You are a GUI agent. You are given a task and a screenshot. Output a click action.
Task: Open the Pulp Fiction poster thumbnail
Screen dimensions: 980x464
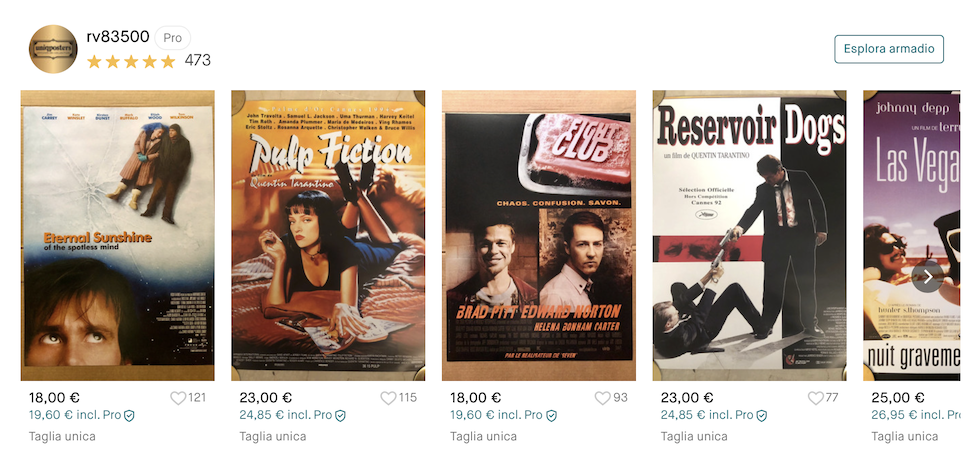(328, 236)
